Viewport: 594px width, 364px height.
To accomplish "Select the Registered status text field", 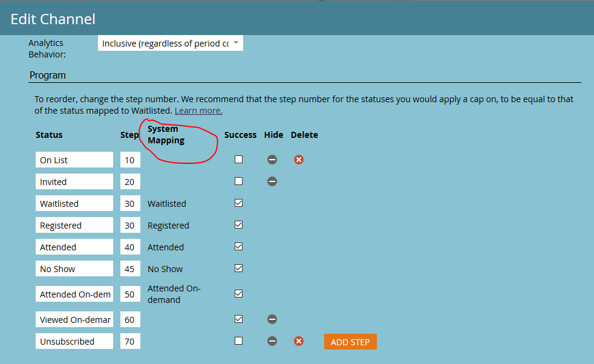I will click(74, 226).
